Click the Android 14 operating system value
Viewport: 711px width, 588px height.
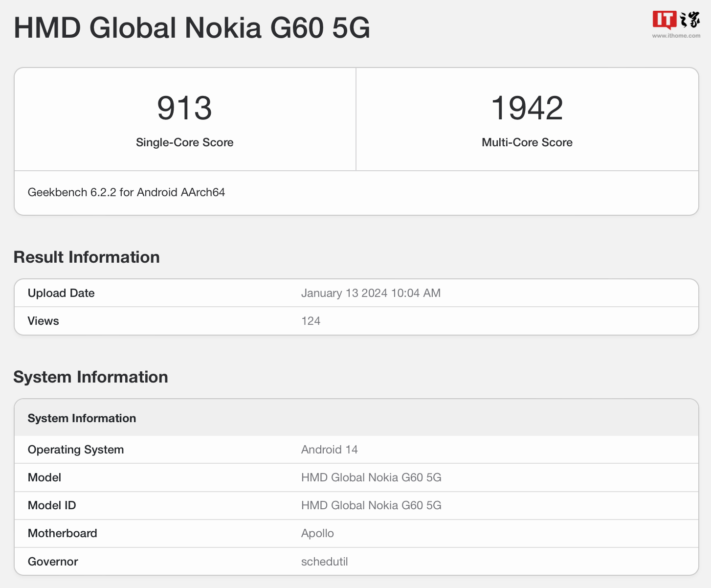coord(329,450)
